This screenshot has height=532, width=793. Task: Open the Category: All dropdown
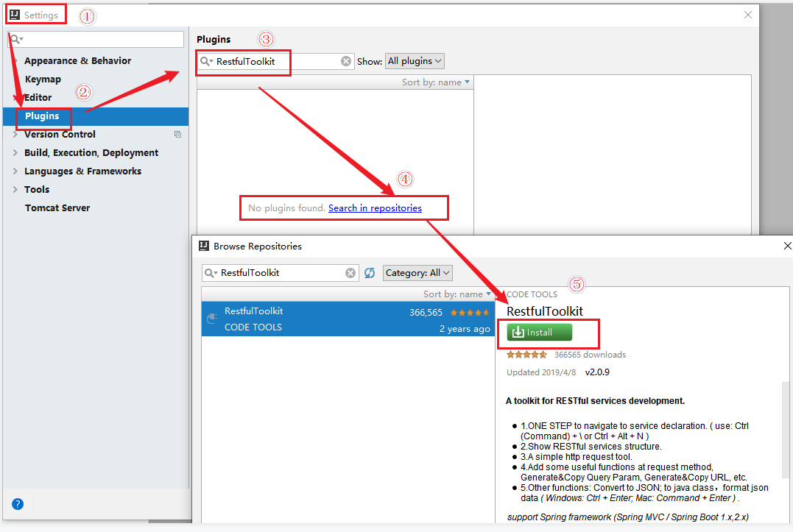tap(417, 273)
